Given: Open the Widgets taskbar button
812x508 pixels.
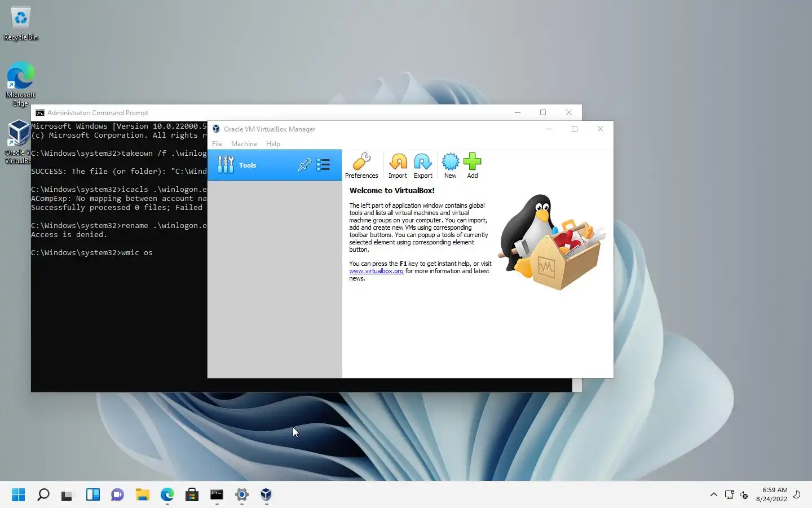Looking at the screenshot, I should click(92, 495).
